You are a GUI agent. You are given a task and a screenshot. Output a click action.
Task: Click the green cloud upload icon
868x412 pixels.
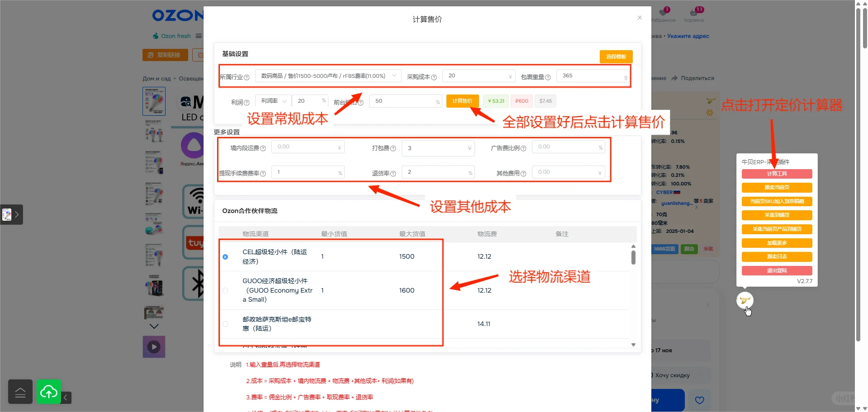pyautogui.click(x=48, y=392)
